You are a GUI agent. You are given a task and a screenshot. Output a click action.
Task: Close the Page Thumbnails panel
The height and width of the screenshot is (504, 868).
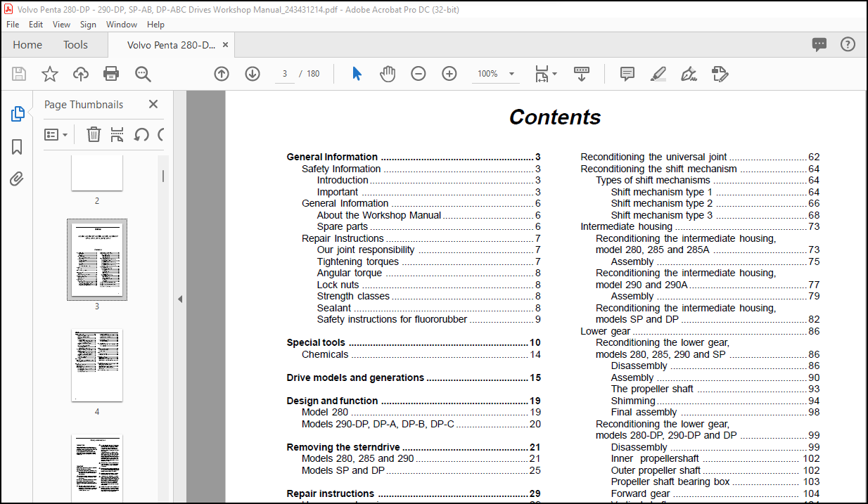point(153,104)
